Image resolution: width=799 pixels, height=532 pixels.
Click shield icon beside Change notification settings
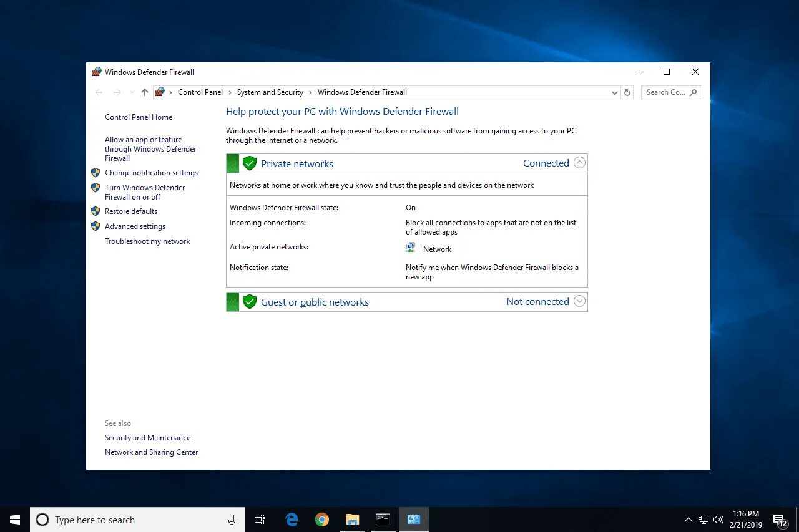click(x=96, y=173)
